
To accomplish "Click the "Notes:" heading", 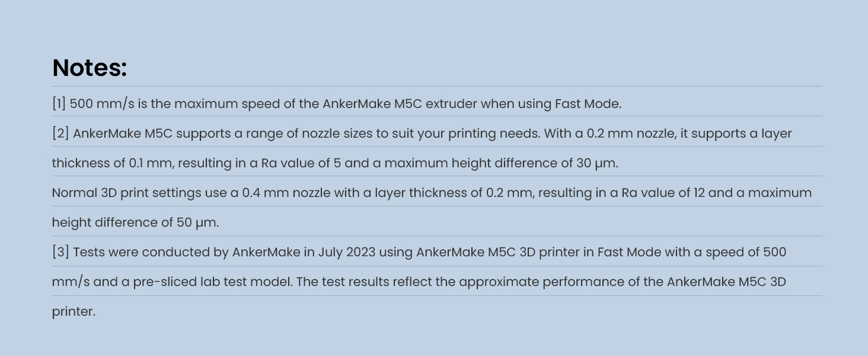I will [x=90, y=68].
